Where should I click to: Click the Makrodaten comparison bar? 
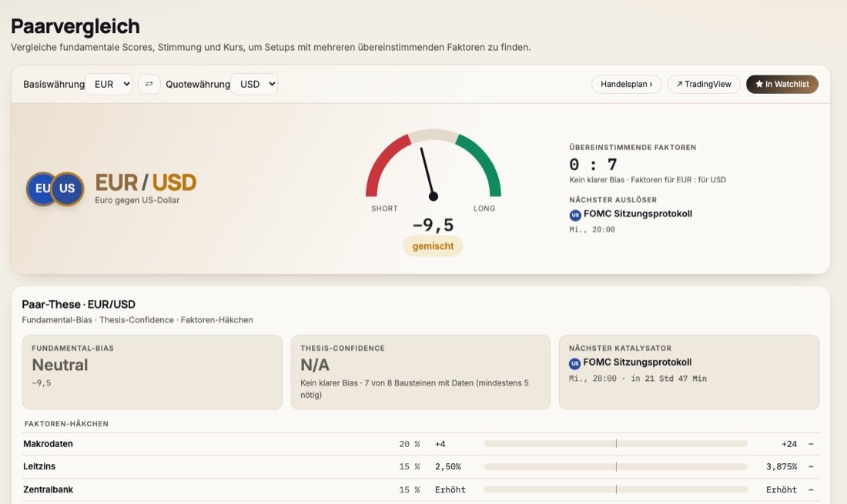point(616,443)
